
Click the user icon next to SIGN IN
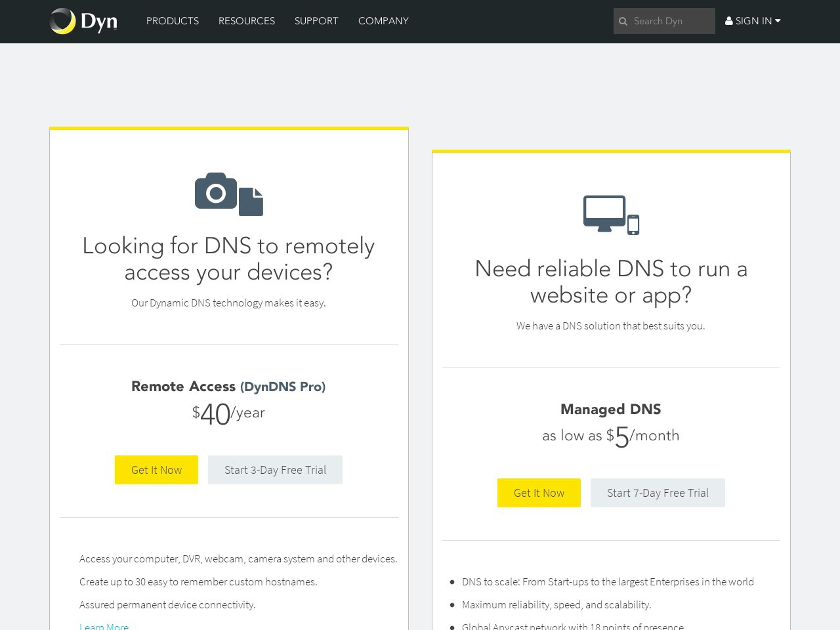point(729,21)
